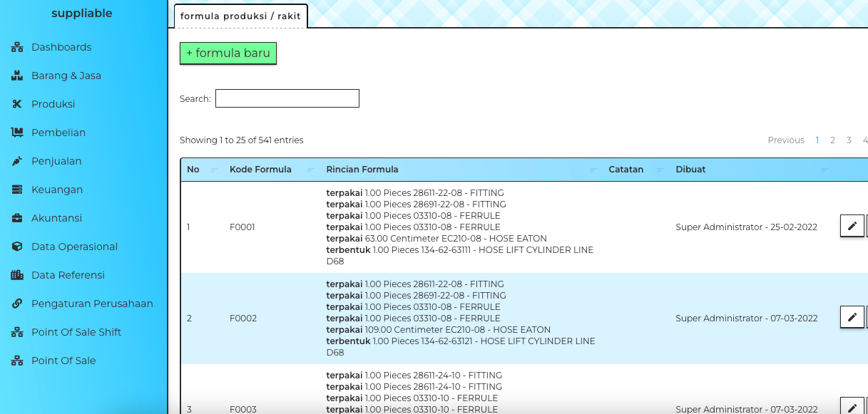This screenshot has width=868, height=414.
Task: Click the Point Of Sale sitemap icon
Action: [x=17, y=361]
